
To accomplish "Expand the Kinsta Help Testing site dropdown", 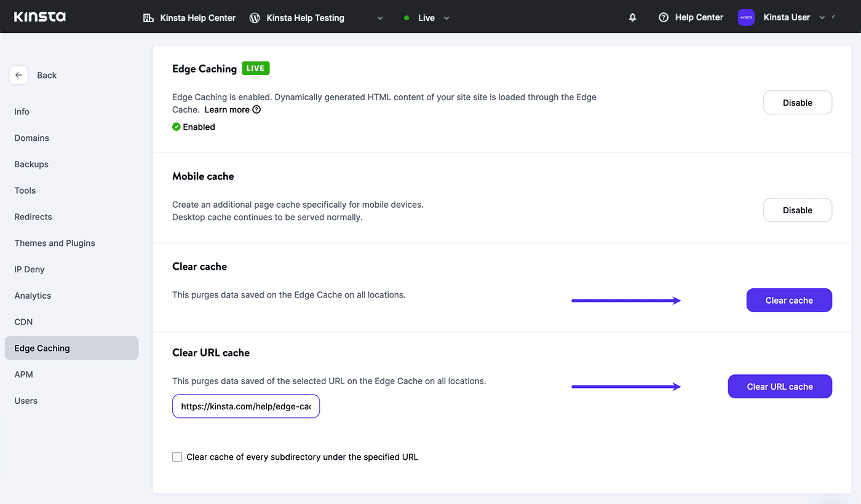I will (380, 18).
